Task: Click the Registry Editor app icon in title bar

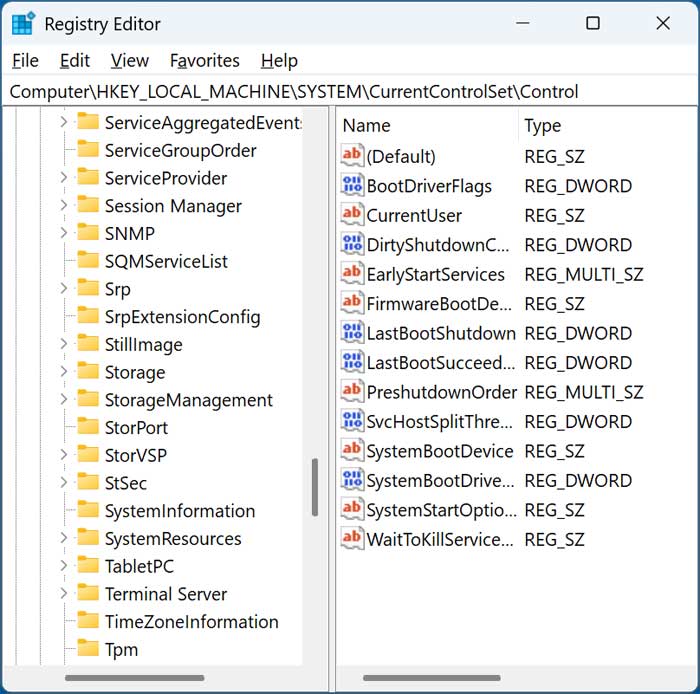Action: [x=23, y=23]
